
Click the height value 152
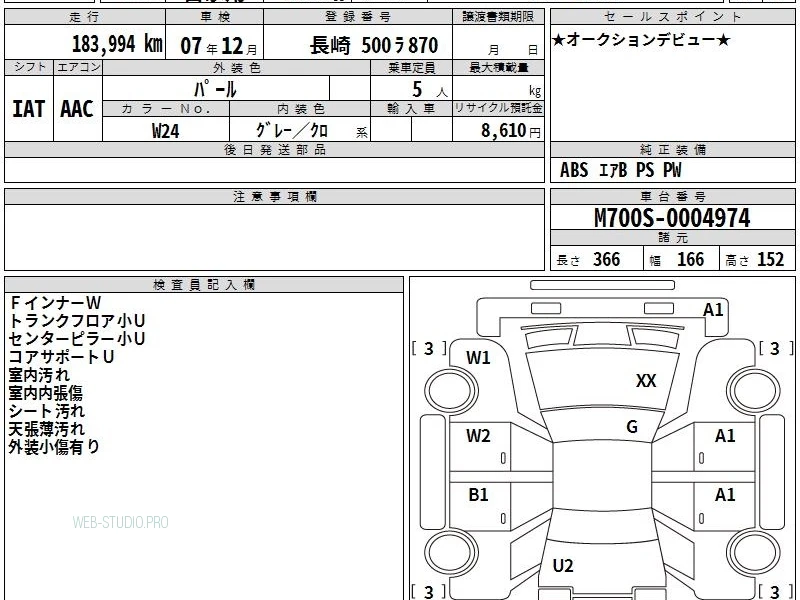pyautogui.click(x=770, y=260)
